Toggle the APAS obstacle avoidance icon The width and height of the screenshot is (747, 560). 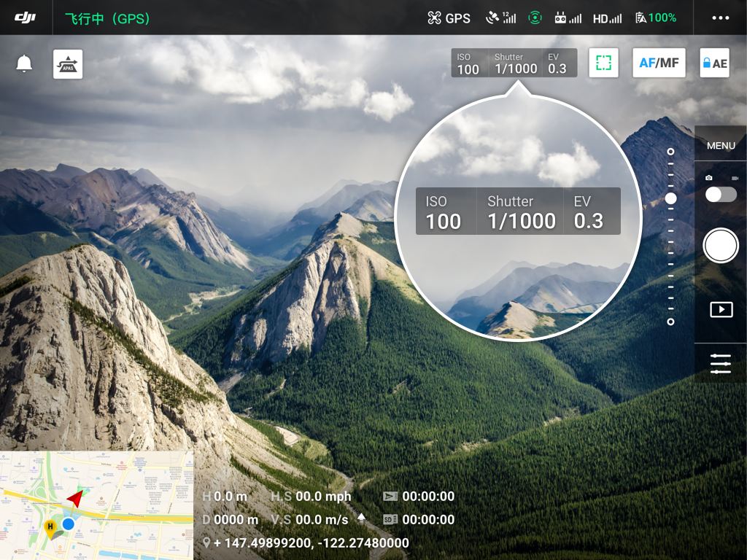tap(68, 64)
